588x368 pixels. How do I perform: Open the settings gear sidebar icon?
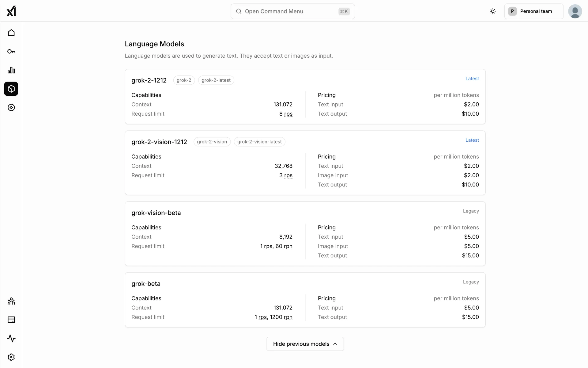click(11, 357)
